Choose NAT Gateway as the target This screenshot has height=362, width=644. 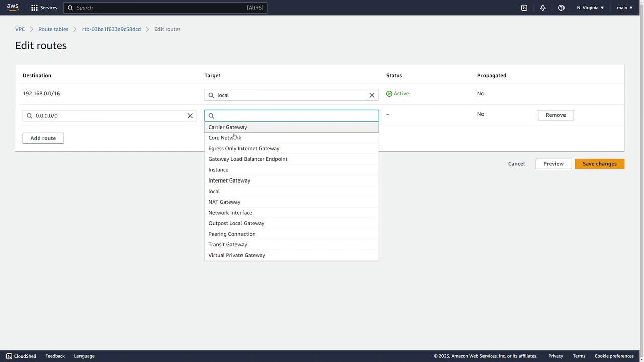pos(224,202)
